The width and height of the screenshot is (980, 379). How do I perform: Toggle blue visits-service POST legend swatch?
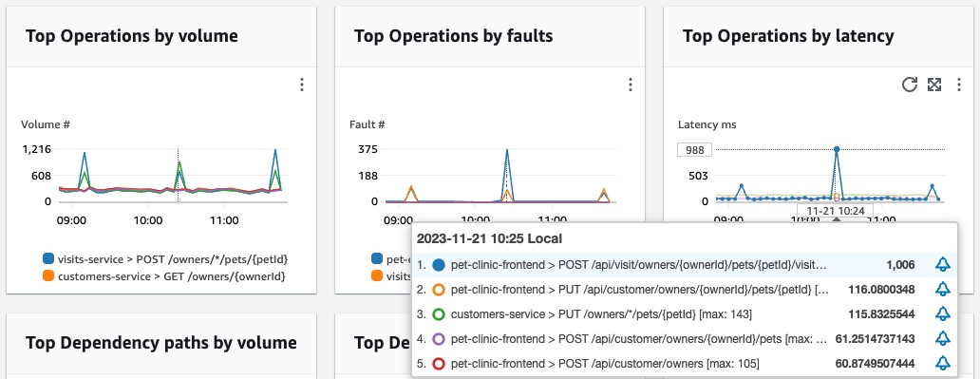click(48, 258)
